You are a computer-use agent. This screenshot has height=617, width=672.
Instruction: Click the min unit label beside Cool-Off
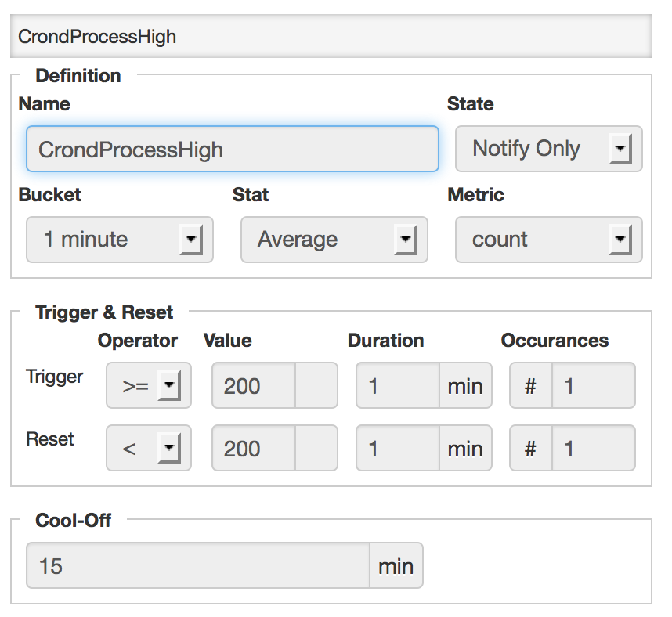pyautogui.click(x=396, y=565)
